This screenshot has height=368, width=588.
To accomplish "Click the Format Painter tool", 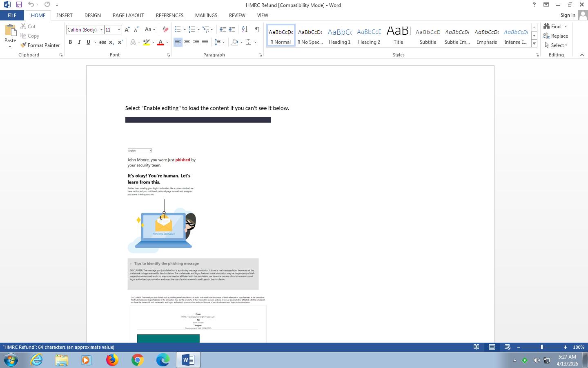I will coord(40,45).
